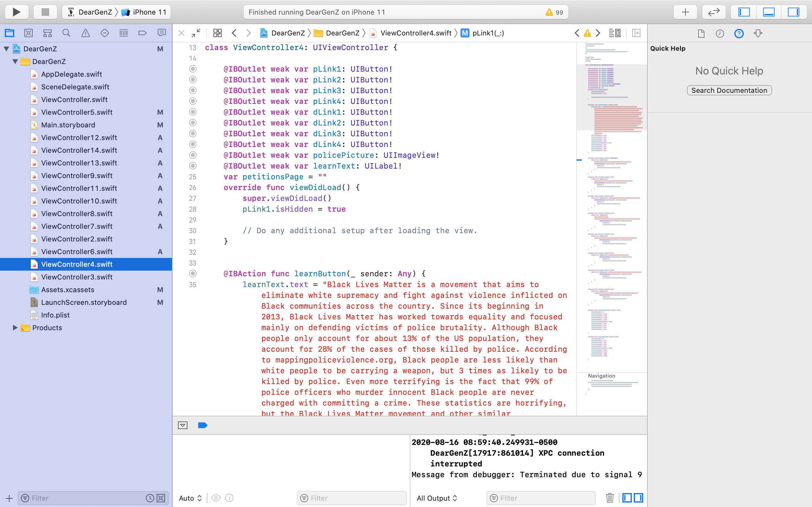Click the Stop button in toolbar
812x507 pixels.
[x=45, y=12]
